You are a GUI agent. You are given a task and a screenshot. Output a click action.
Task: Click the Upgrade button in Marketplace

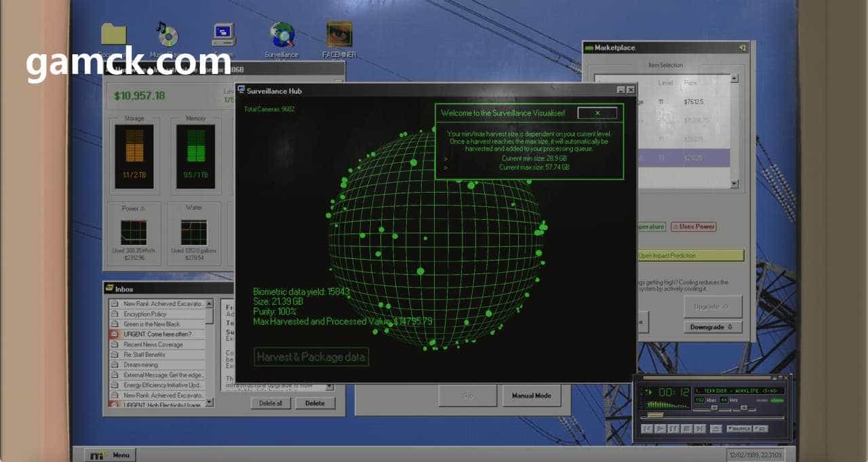(713, 307)
